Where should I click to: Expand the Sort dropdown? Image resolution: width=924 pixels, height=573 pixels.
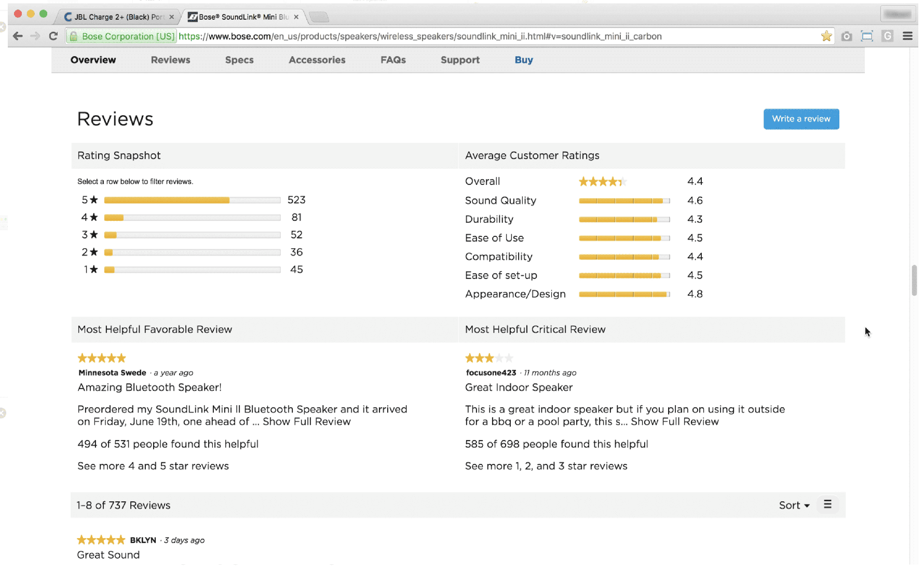[x=794, y=505]
